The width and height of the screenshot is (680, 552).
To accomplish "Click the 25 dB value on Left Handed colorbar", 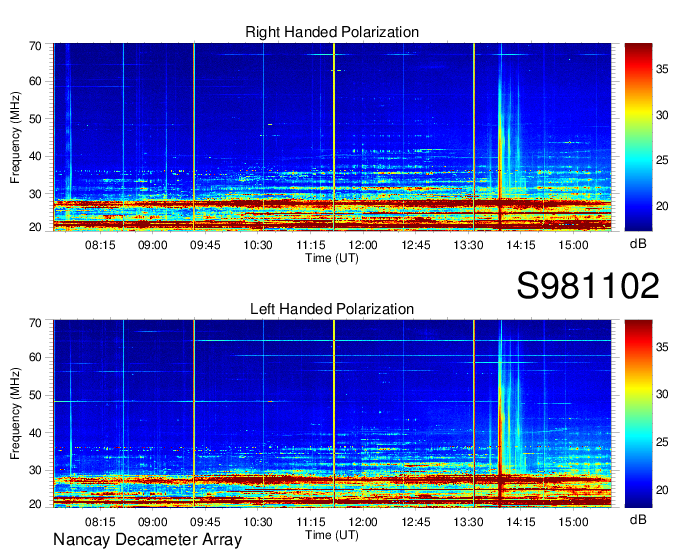I will tap(662, 442).
